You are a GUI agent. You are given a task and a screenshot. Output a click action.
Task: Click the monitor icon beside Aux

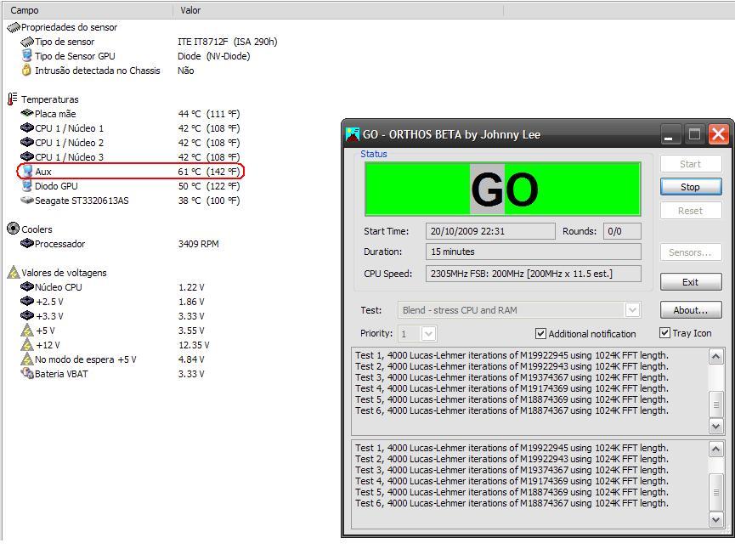[x=28, y=171]
